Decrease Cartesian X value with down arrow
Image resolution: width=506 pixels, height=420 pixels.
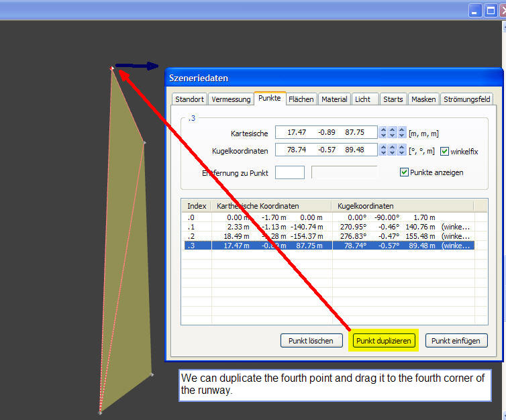pyautogui.click(x=383, y=135)
